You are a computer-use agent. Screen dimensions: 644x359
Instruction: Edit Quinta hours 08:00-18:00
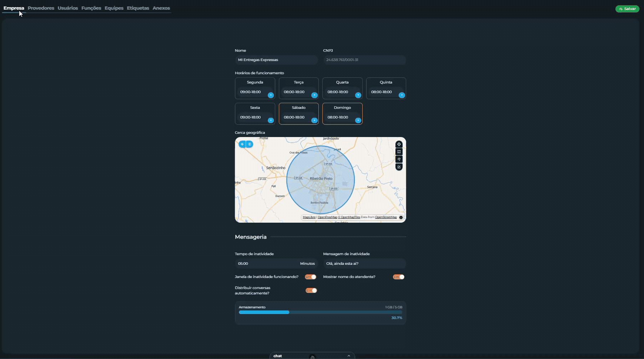[382, 92]
